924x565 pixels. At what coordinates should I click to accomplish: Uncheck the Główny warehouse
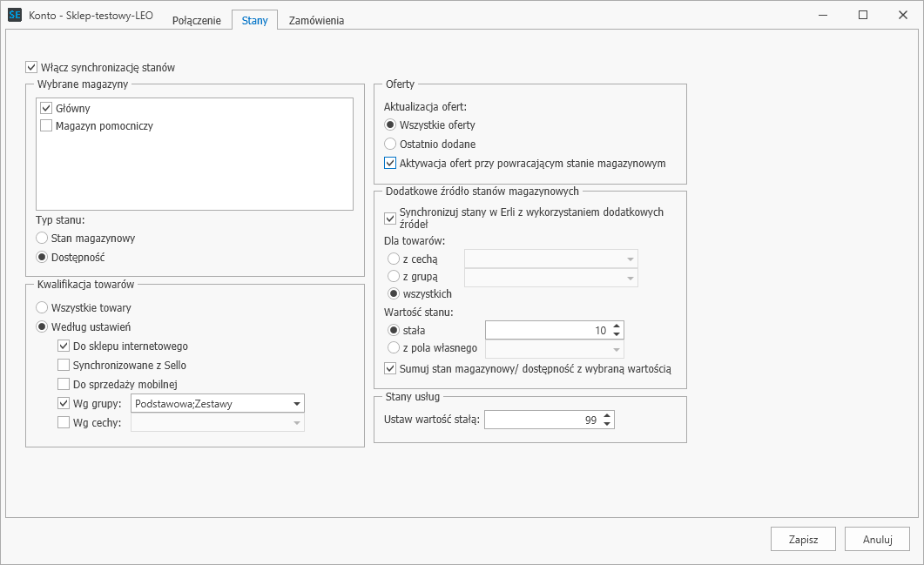(46, 109)
